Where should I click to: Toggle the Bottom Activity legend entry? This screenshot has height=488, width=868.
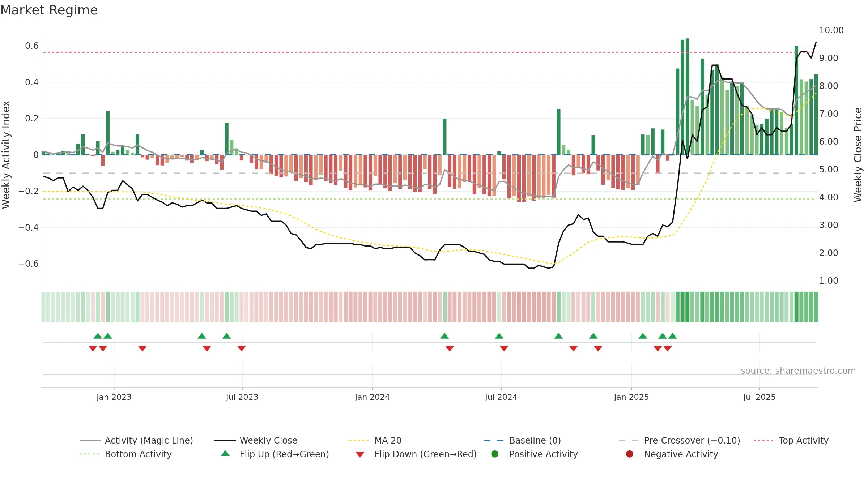(125, 454)
